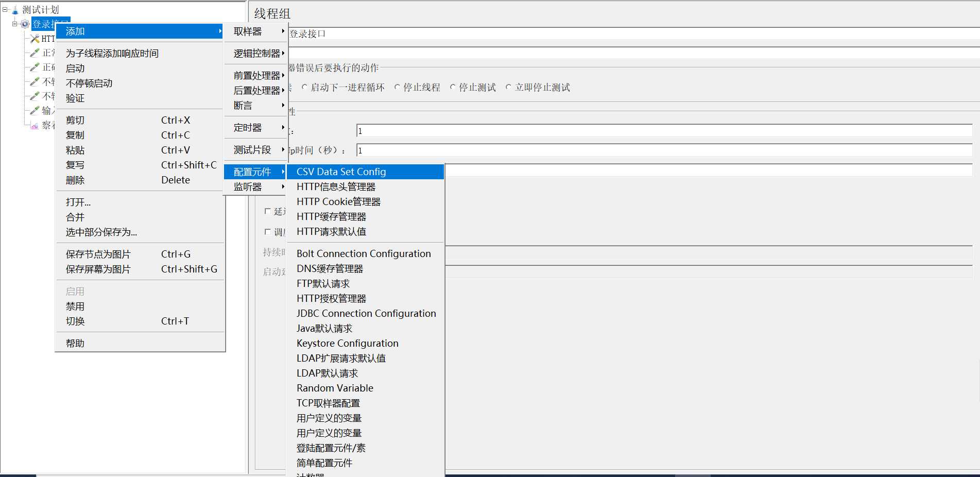Select the 启动下一进程循环 radio button
Viewport: 980px width, 477px height.
[304, 88]
